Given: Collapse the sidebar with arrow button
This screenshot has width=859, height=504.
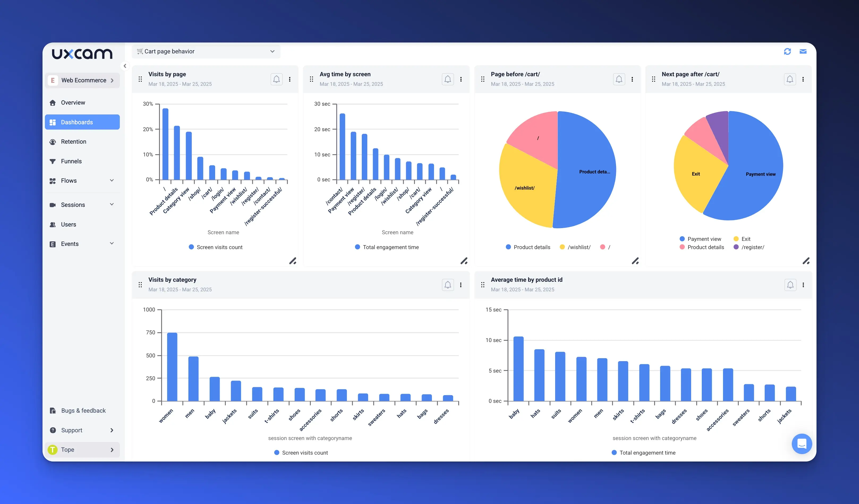Looking at the screenshot, I should pyautogui.click(x=125, y=66).
